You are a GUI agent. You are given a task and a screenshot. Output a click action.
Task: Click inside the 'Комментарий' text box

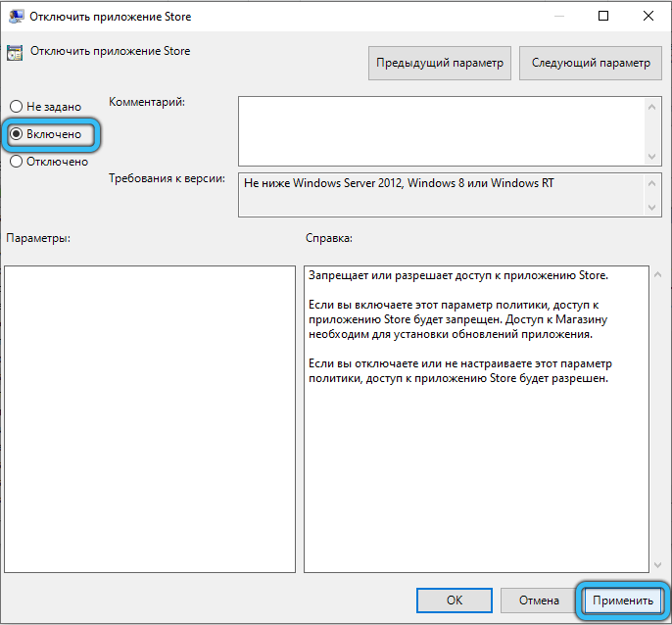click(442, 131)
